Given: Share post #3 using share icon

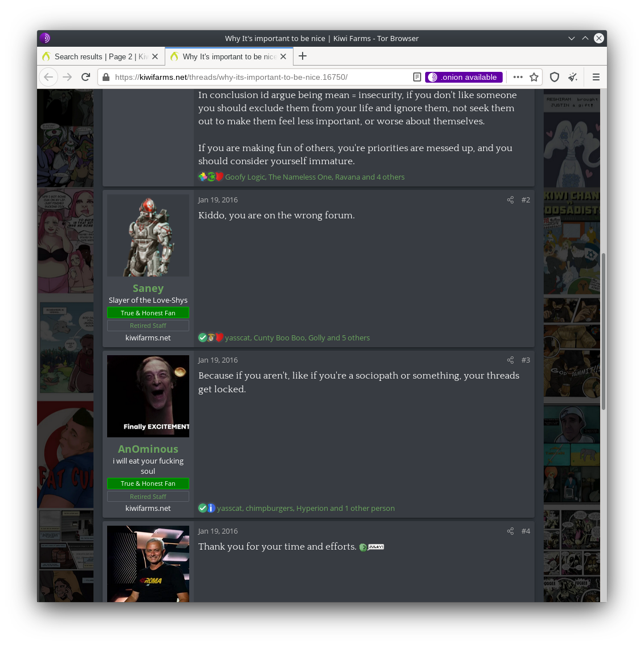Looking at the screenshot, I should (510, 360).
